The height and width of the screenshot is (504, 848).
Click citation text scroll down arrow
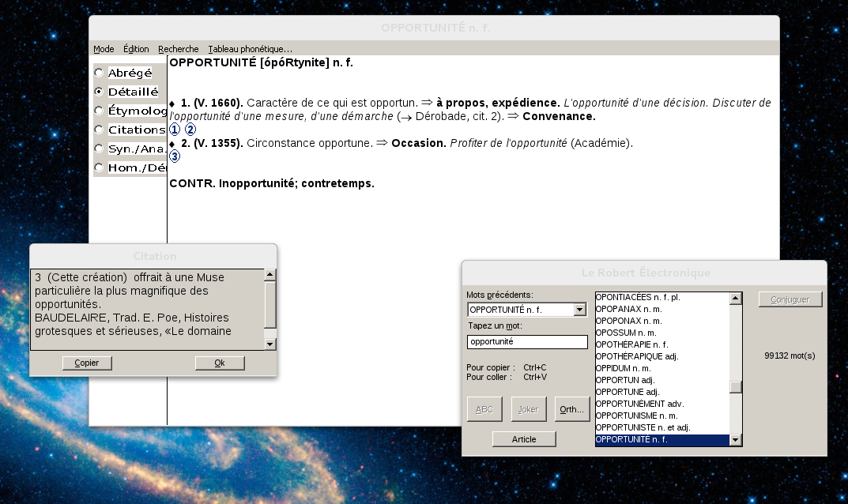pyautogui.click(x=269, y=344)
